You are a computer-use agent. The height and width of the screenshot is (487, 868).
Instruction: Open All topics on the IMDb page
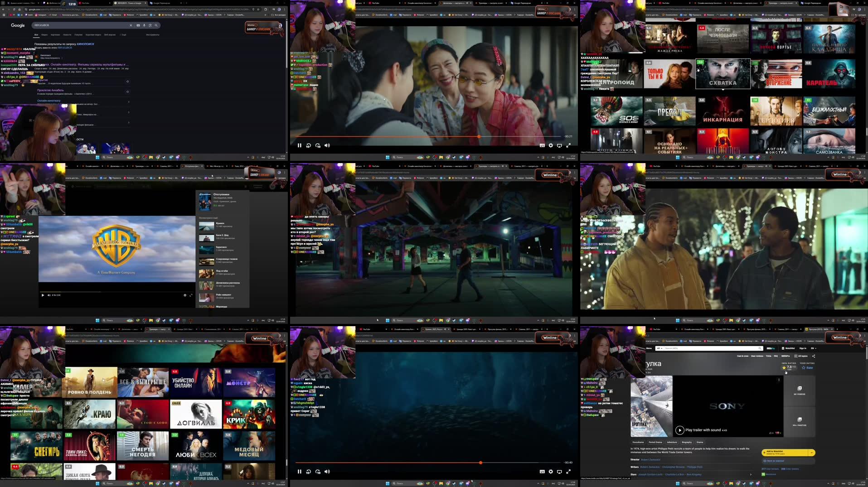[801, 356]
